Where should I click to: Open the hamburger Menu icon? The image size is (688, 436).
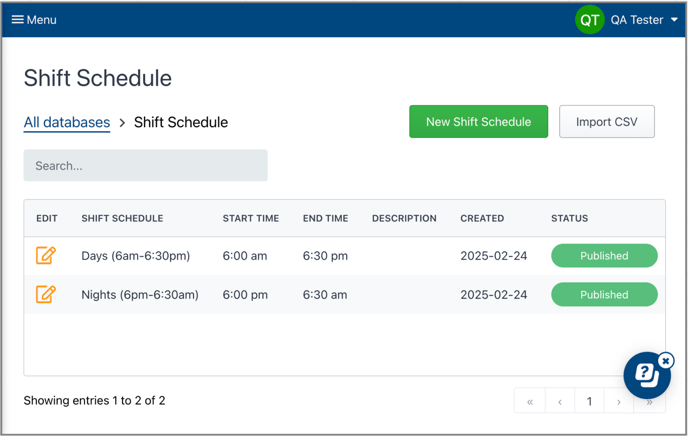click(x=18, y=20)
